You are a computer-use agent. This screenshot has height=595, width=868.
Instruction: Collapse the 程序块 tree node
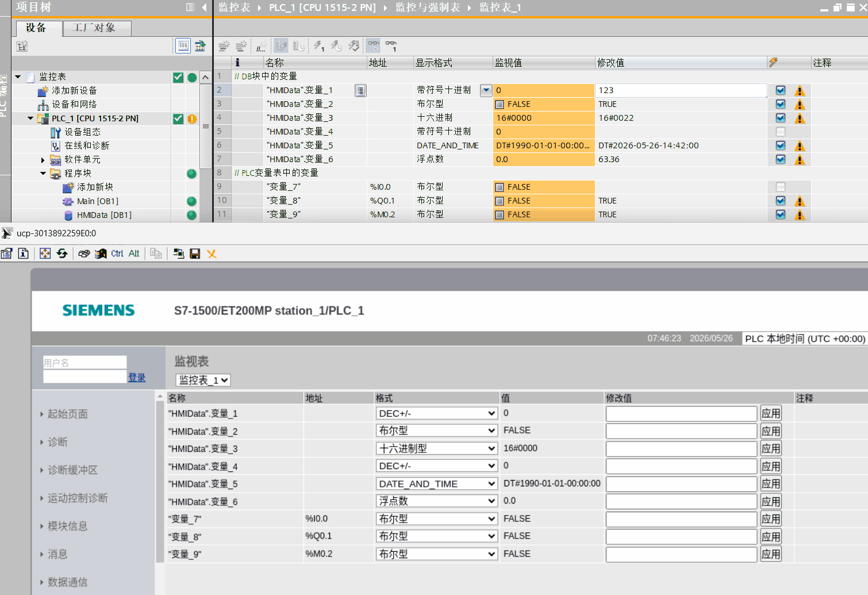(x=43, y=174)
